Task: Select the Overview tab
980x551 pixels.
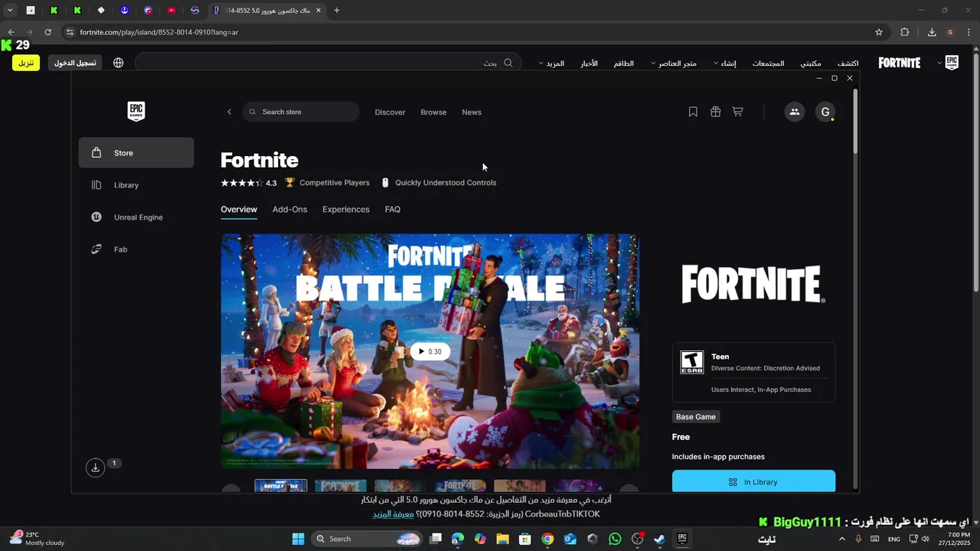Action: click(239, 209)
